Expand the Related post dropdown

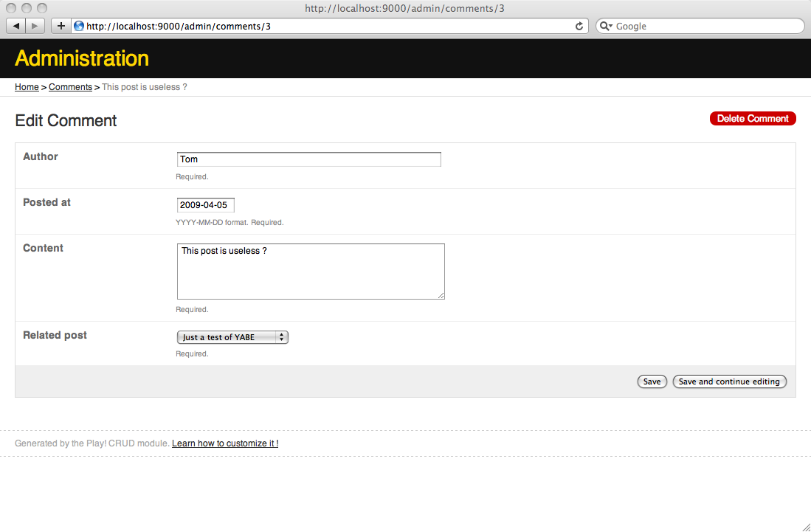tap(232, 337)
